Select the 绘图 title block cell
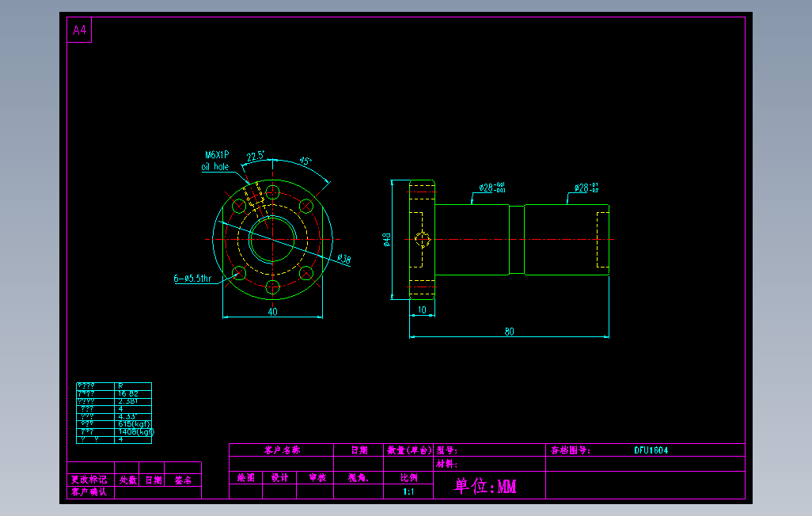The image size is (812, 516). coord(246,478)
